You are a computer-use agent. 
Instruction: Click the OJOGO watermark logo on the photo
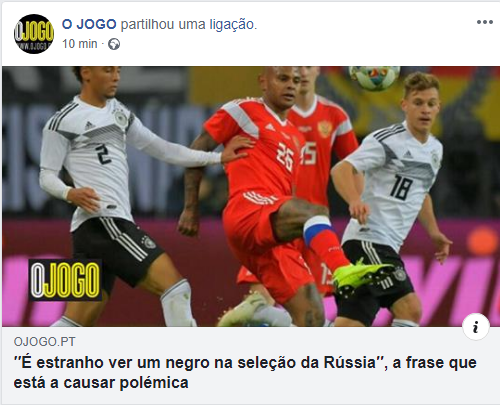(x=65, y=280)
